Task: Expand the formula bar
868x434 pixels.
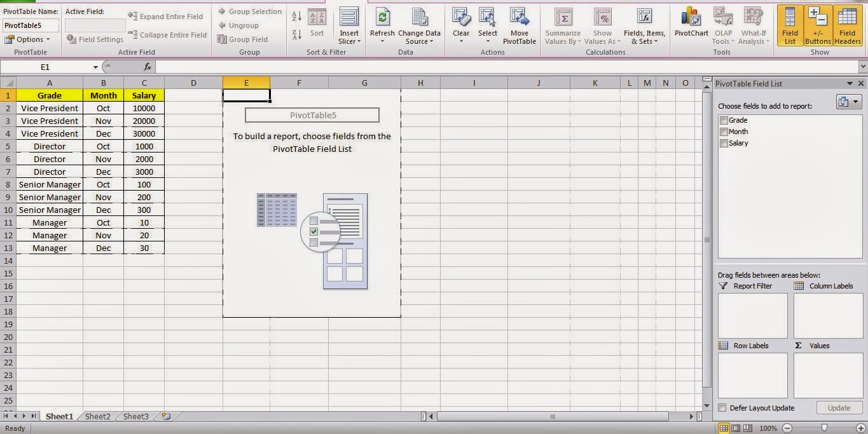Action: (x=863, y=67)
